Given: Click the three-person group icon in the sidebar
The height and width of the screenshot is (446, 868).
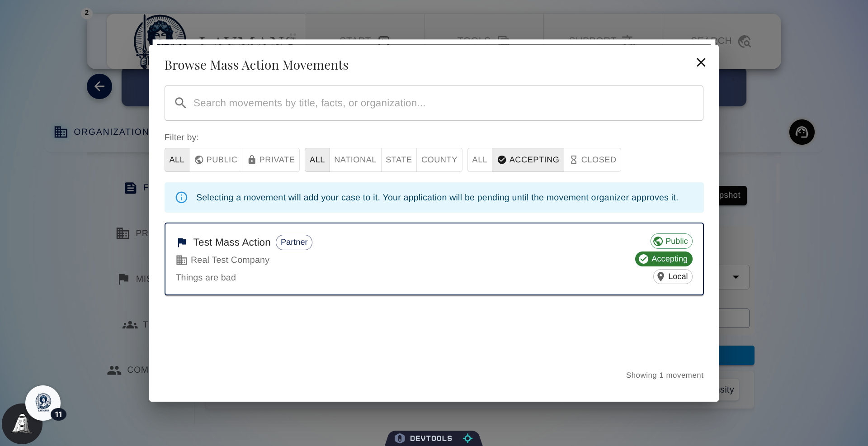Looking at the screenshot, I should coord(130,325).
